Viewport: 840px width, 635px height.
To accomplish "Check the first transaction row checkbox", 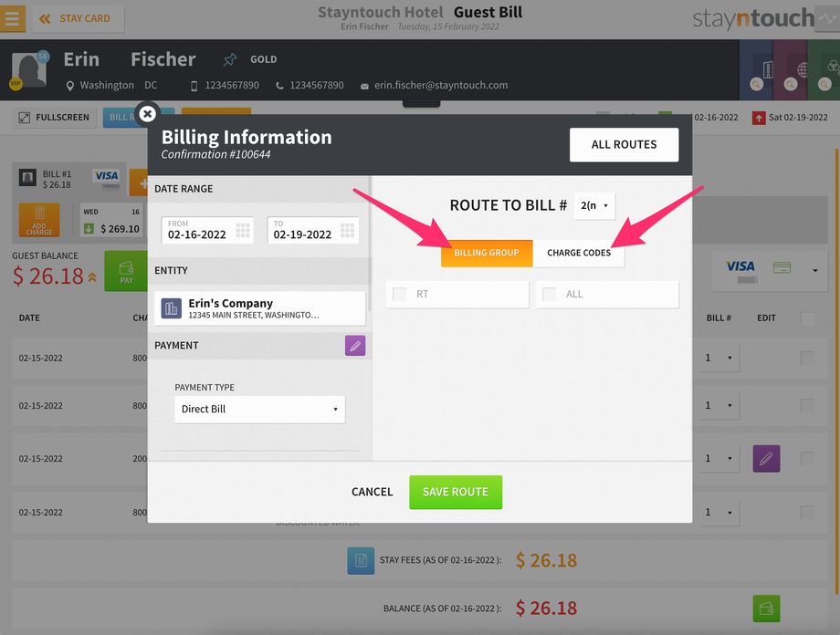I will click(x=807, y=358).
